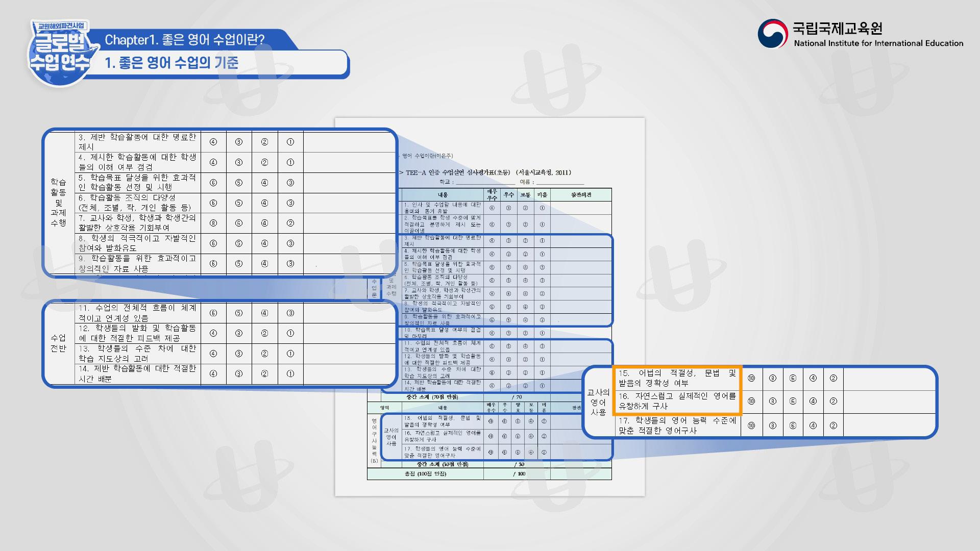Click the 학습활동 및 과제수행 category cell

click(x=59, y=203)
